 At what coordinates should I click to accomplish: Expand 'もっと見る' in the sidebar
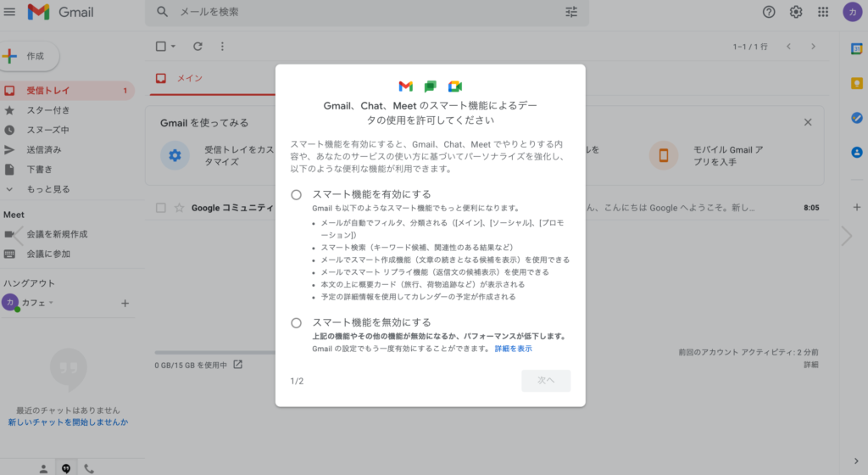coord(47,189)
